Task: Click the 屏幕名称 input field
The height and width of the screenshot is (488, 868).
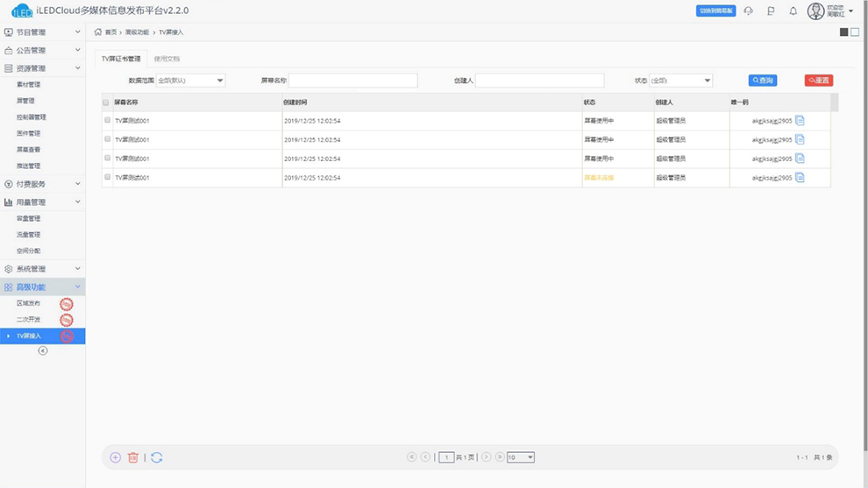Action: point(352,81)
